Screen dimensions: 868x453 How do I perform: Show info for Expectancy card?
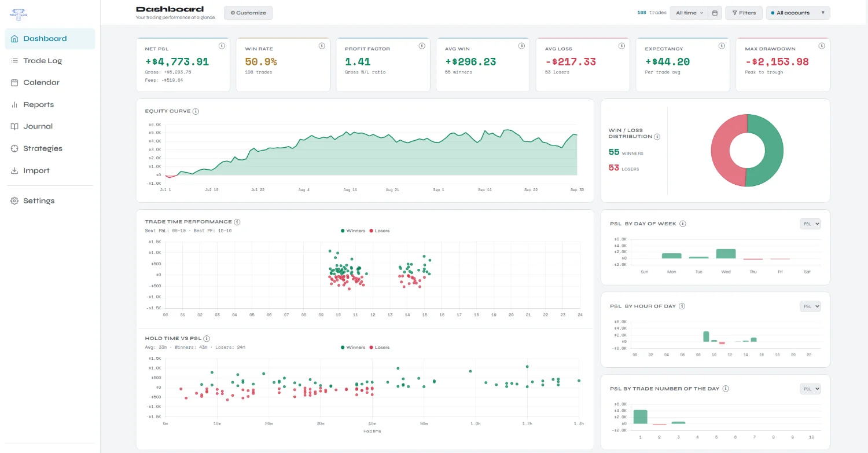(x=722, y=46)
